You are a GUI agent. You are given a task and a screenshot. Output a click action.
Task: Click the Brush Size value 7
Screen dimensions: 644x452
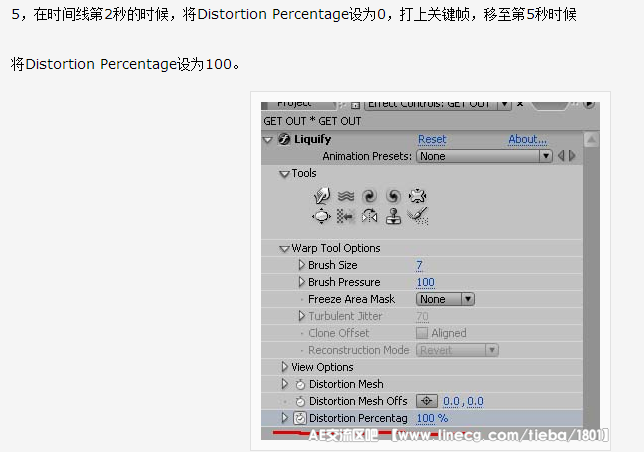419,265
